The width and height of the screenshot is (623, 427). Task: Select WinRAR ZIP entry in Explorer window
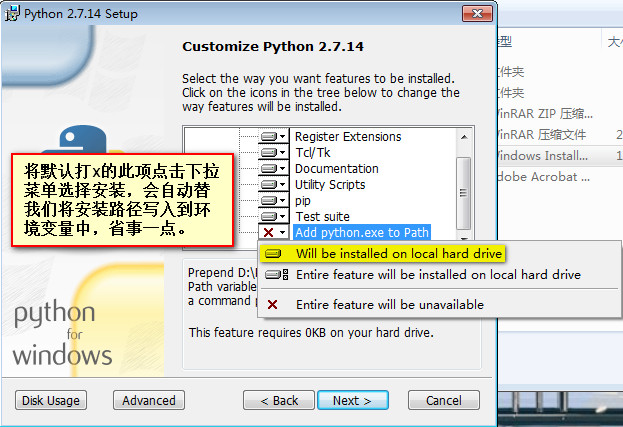pos(545,114)
